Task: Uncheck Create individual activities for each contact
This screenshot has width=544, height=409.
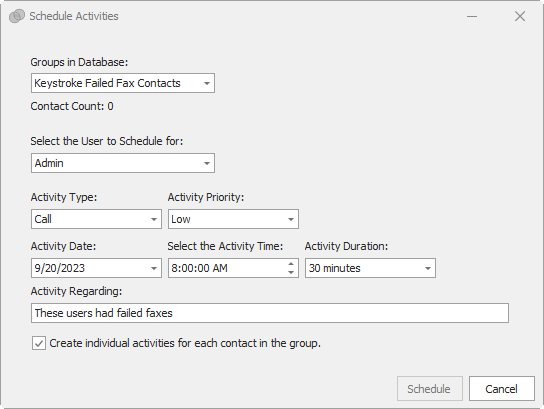Action: [x=39, y=343]
